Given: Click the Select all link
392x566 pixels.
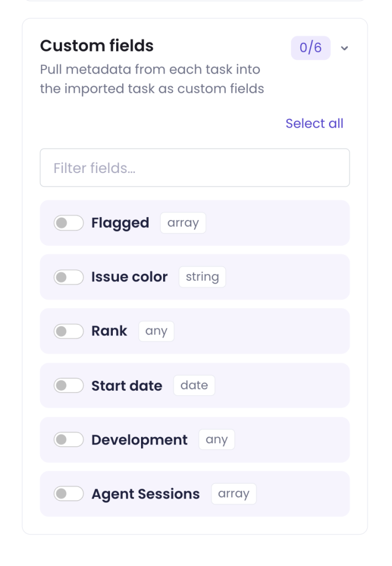Looking at the screenshot, I should [315, 123].
